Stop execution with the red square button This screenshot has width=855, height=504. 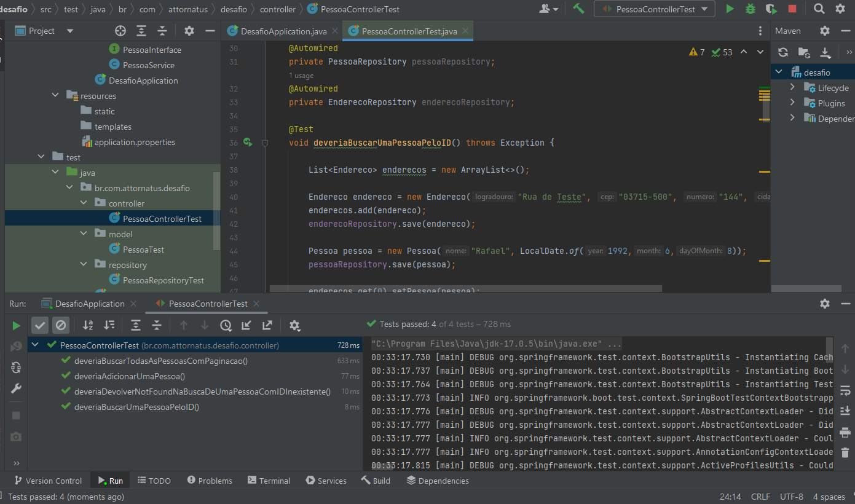(x=792, y=9)
